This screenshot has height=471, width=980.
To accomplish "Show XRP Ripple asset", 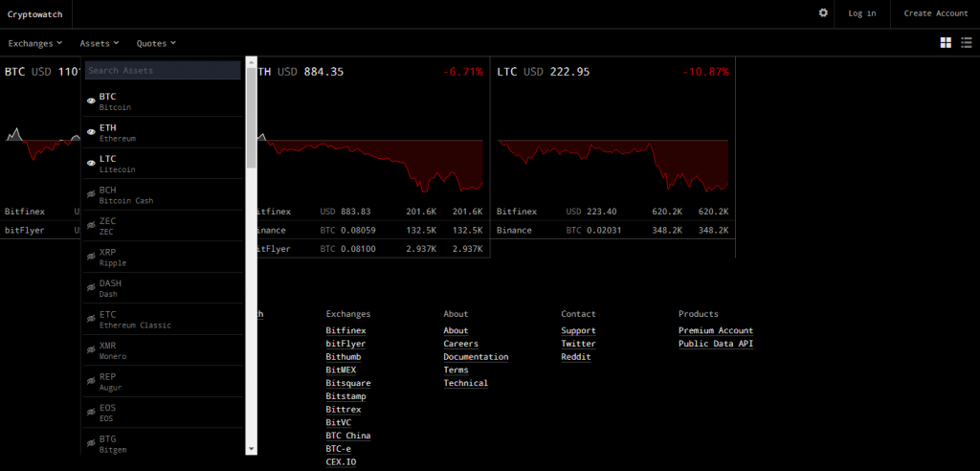I will click(x=91, y=258).
